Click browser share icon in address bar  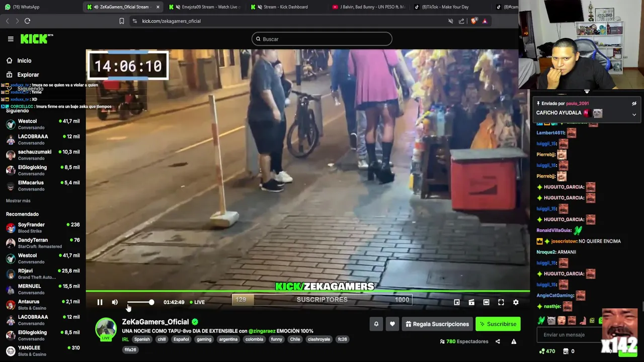click(x=461, y=21)
